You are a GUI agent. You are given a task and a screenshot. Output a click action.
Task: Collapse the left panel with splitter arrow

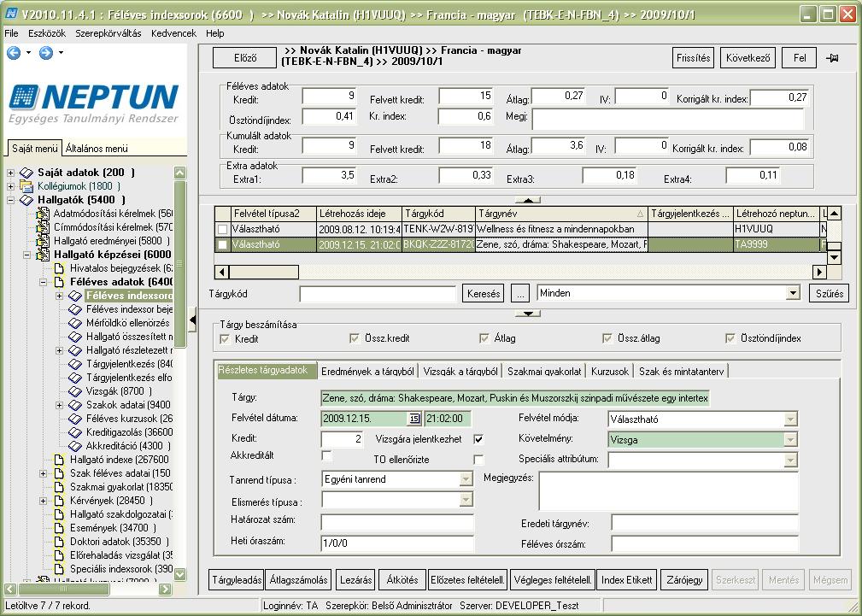click(192, 320)
